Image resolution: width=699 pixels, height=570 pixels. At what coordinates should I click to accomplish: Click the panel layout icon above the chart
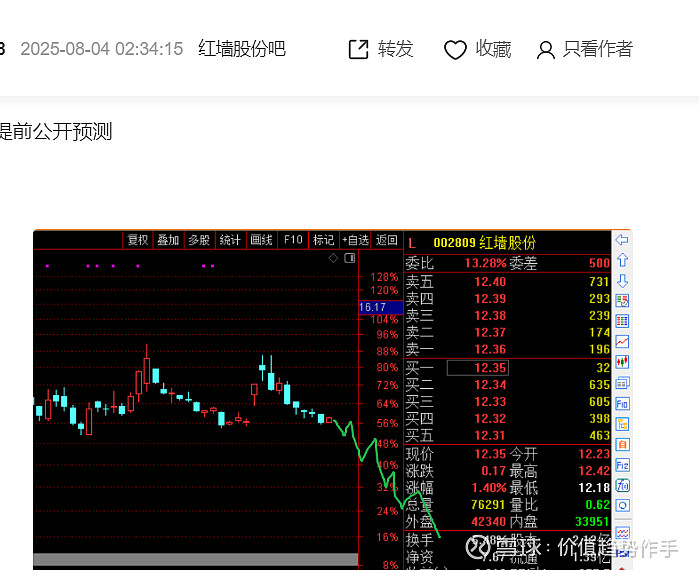350,258
